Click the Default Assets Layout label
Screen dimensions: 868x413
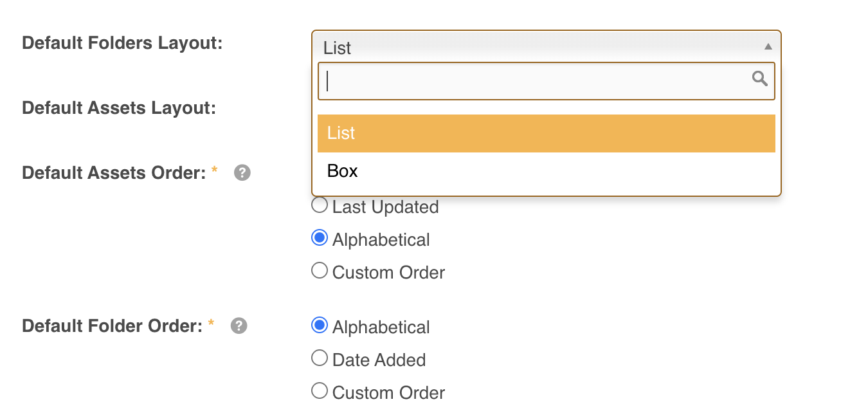pos(119,107)
